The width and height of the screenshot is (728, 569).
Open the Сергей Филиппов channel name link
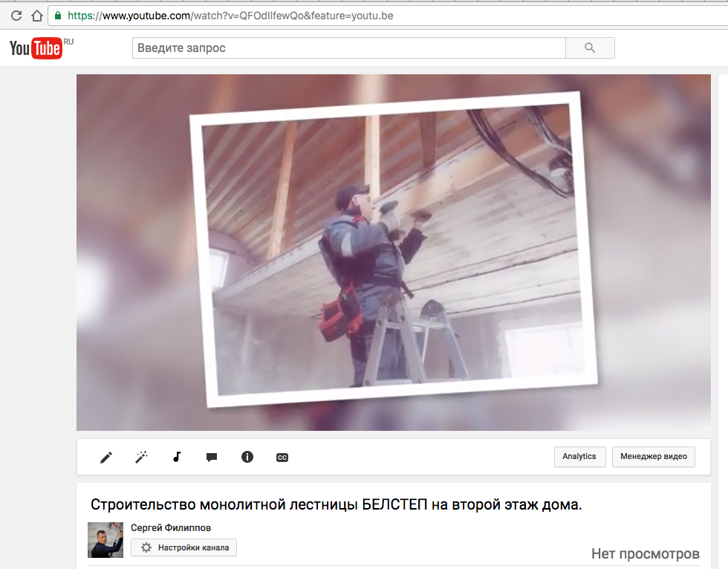tap(171, 528)
